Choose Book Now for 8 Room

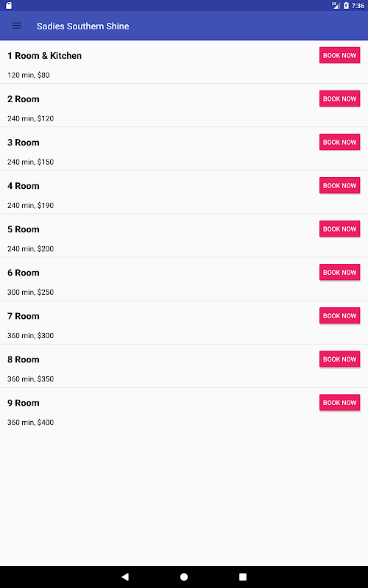coord(339,359)
